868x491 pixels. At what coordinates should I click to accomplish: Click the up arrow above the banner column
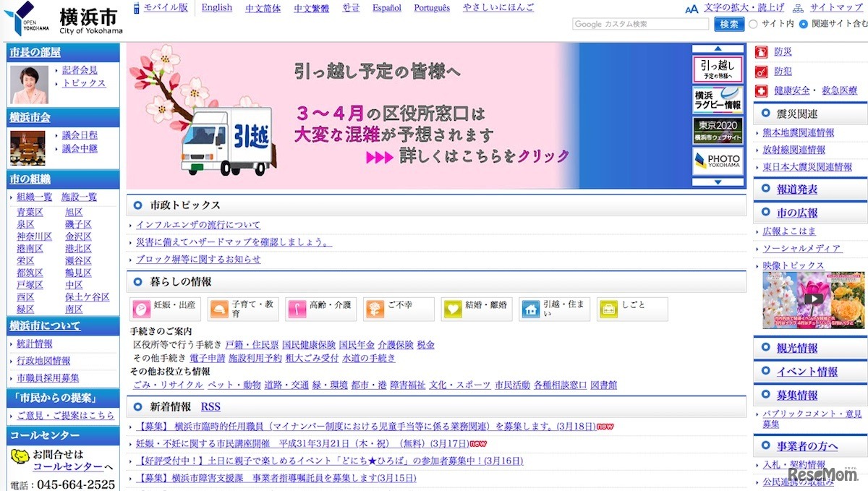tap(718, 48)
